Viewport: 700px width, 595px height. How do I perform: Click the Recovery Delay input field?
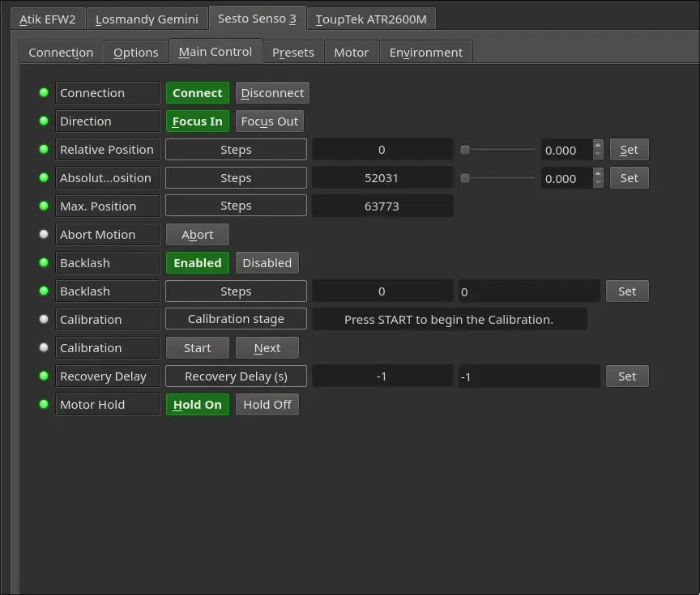(x=529, y=377)
